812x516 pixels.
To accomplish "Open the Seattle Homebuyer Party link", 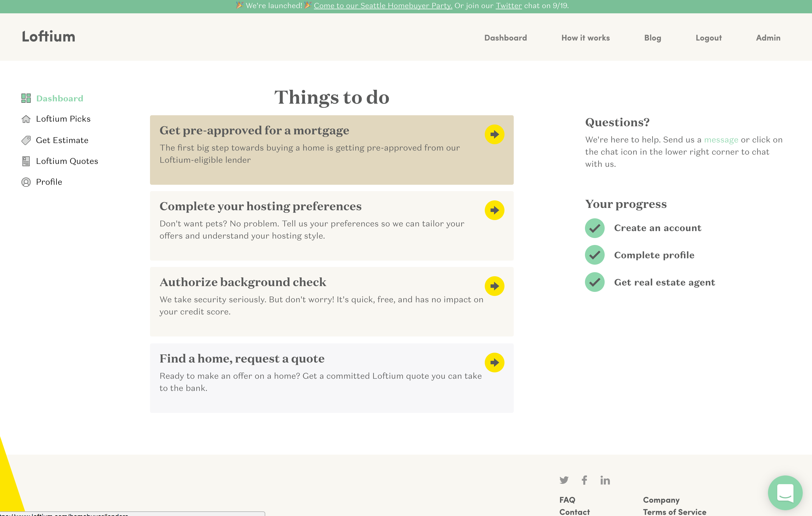I will [x=383, y=6].
